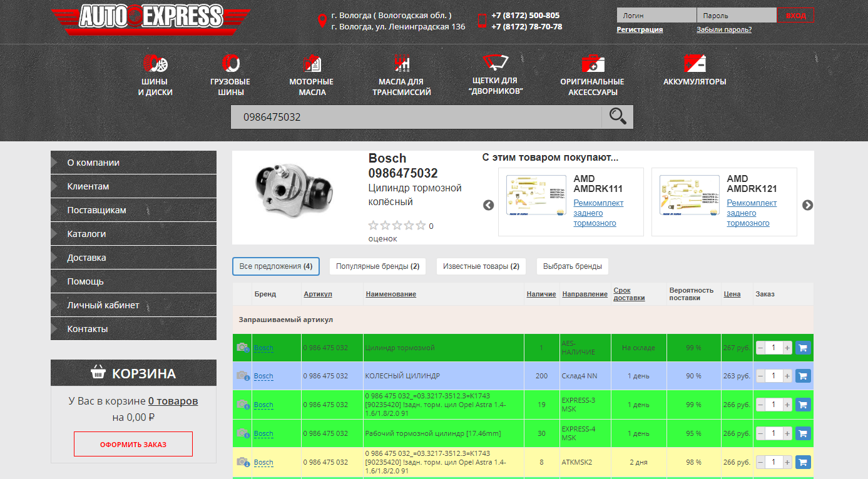The height and width of the screenshot is (479, 868).
Task: Increase quantity for Склад4 NN offer
Action: click(787, 376)
